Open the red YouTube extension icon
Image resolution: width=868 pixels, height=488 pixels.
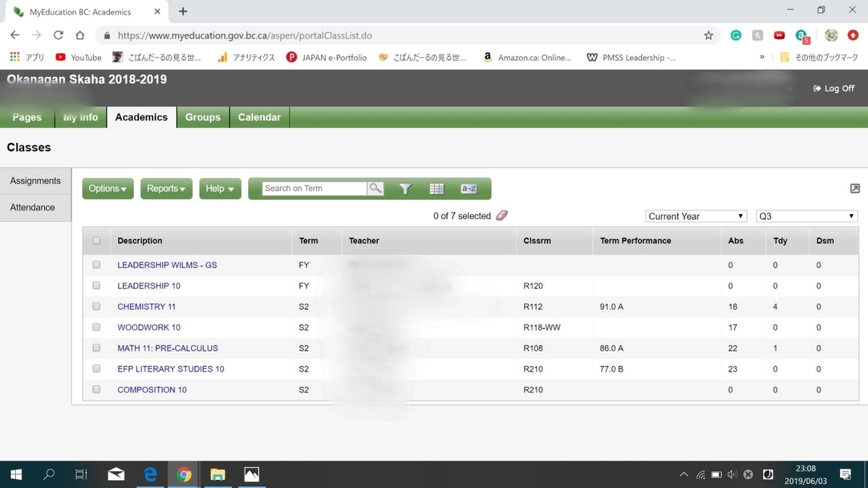pyautogui.click(x=779, y=35)
